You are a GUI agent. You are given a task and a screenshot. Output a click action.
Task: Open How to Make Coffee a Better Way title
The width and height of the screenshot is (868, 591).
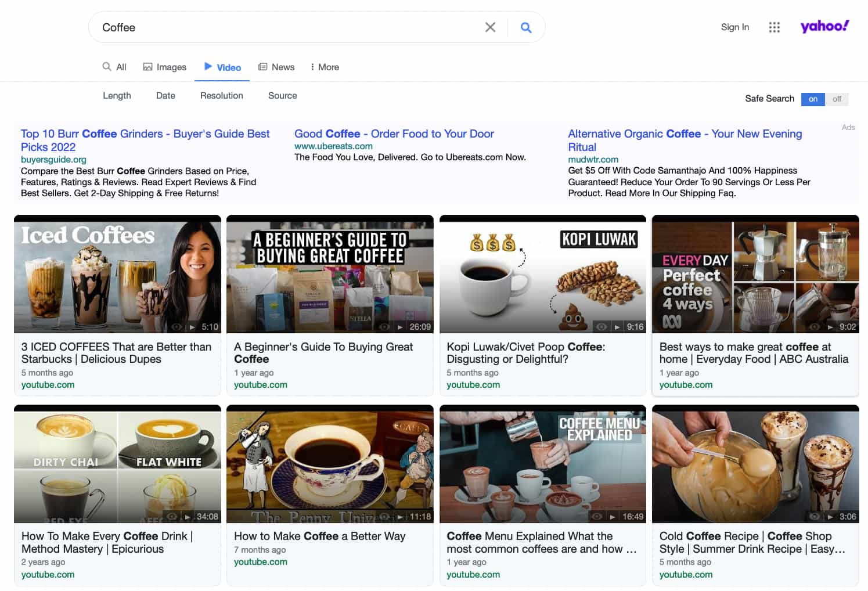click(319, 536)
